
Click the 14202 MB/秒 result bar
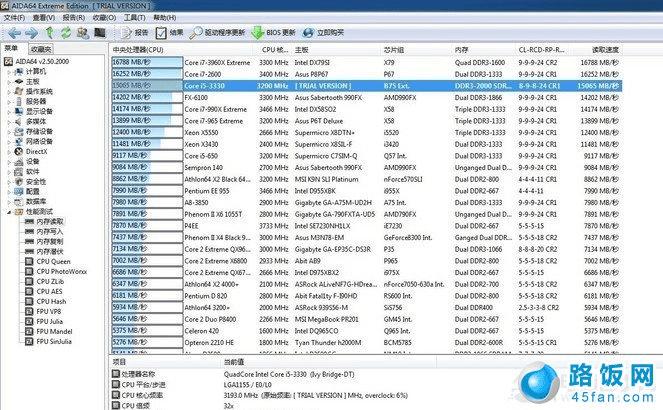tap(147, 98)
